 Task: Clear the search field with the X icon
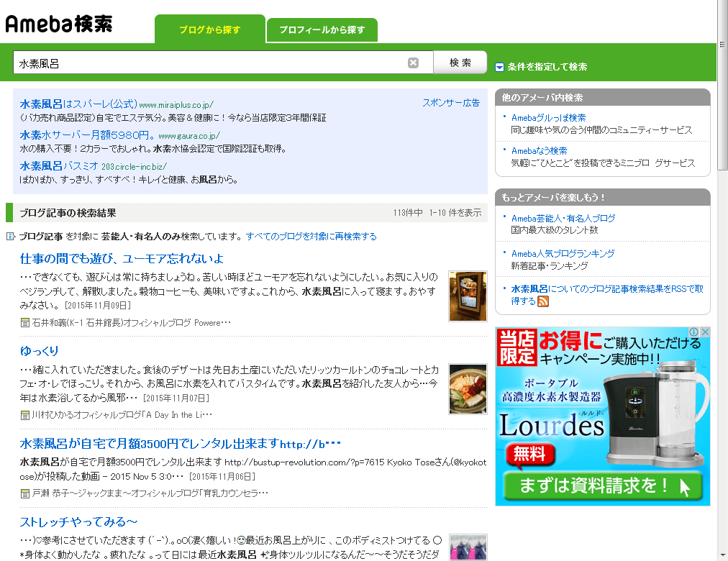413,63
